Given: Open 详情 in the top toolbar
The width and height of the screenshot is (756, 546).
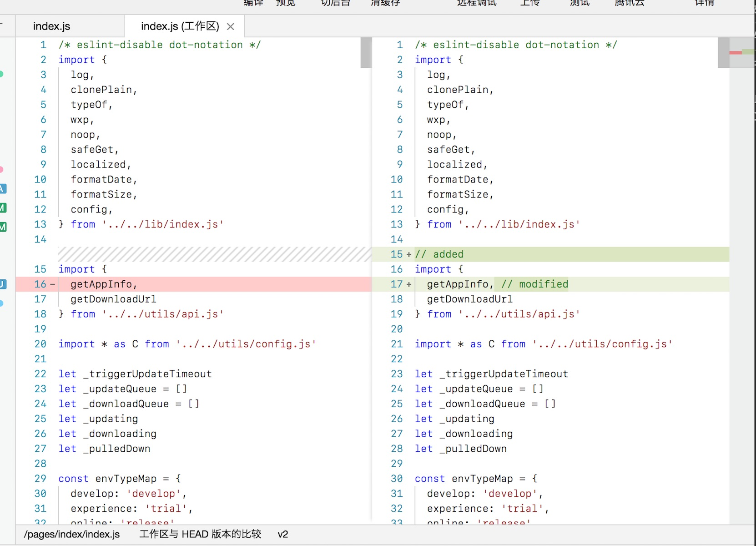Looking at the screenshot, I should 704,4.
